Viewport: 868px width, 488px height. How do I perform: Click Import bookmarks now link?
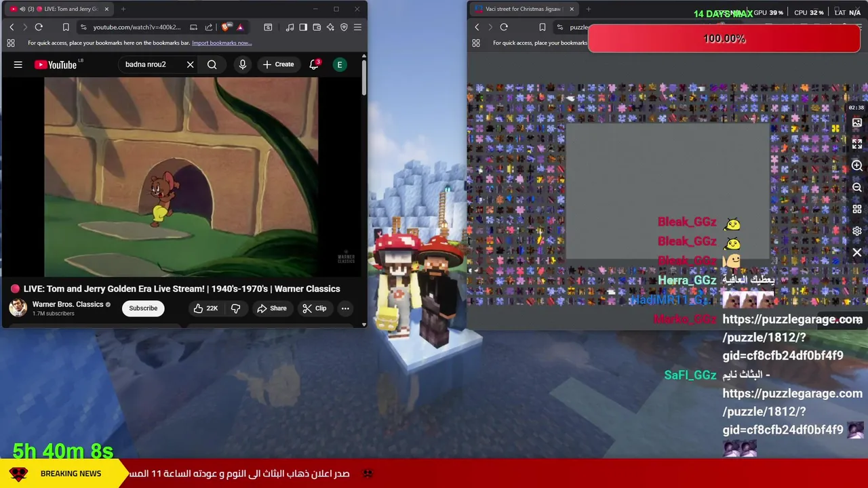click(222, 43)
